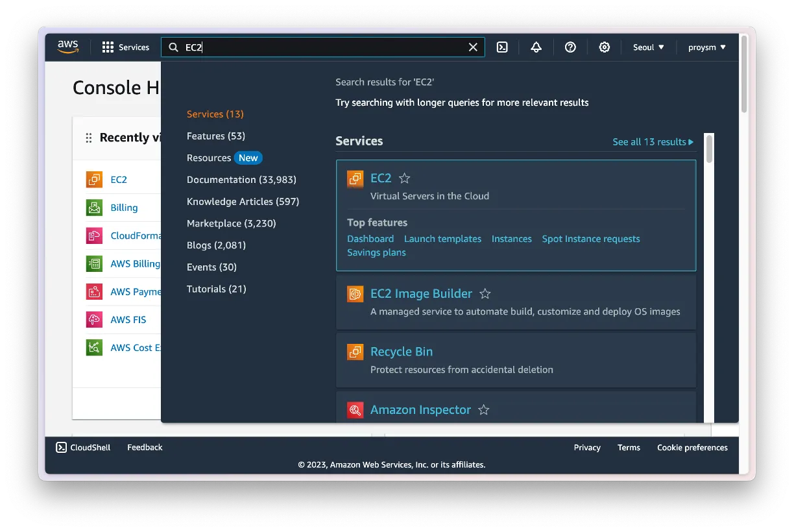
Task: Click the Amazon Inspector icon
Action: pos(355,410)
